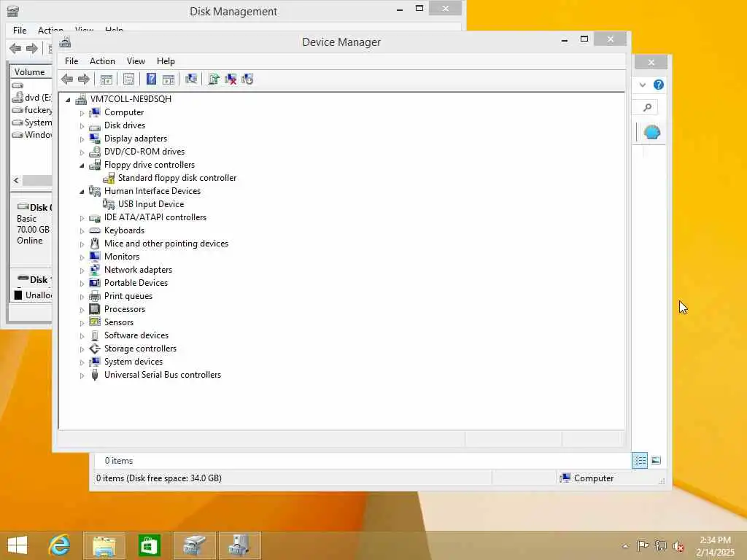The width and height of the screenshot is (747, 560).
Task: Expand the Monitors category arrow
Action: [x=82, y=257]
